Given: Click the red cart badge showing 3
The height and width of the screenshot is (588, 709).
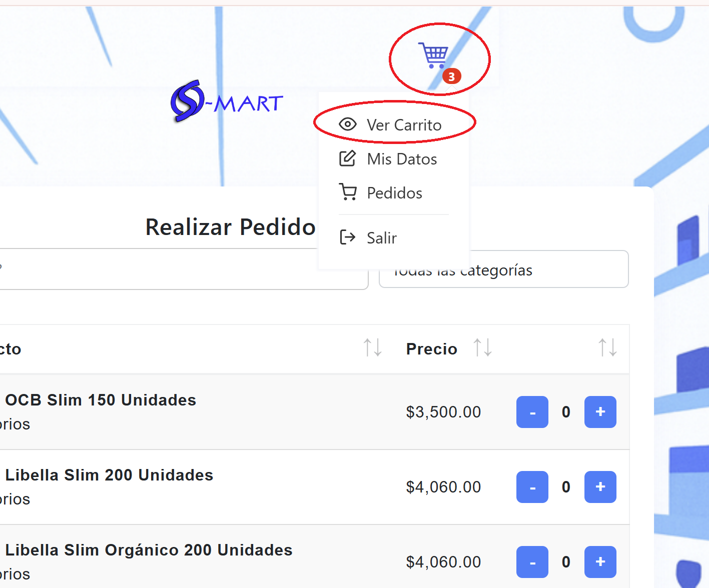Looking at the screenshot, I should (452, 76).
